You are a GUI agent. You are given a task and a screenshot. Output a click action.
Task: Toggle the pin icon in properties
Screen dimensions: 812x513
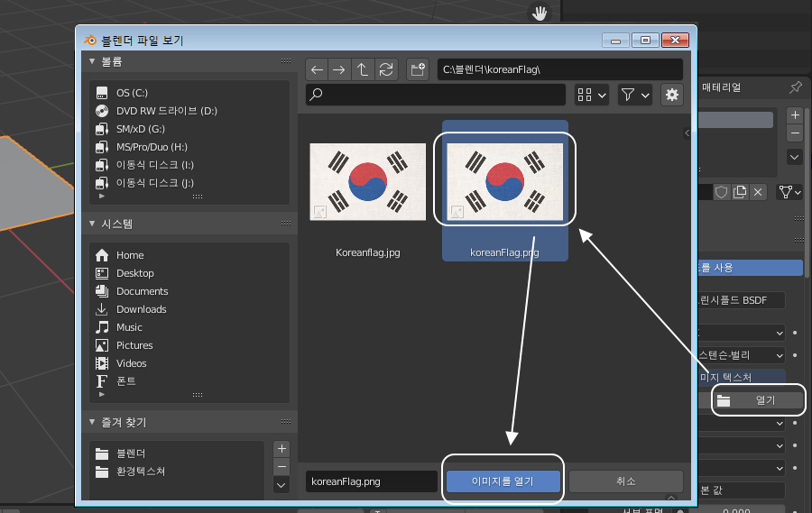[x=796, y=87]
